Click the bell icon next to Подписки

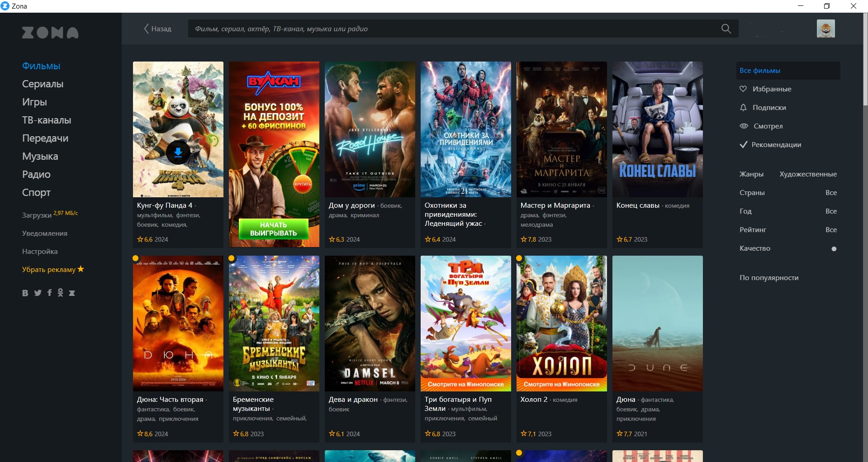[x=743, y=107]
